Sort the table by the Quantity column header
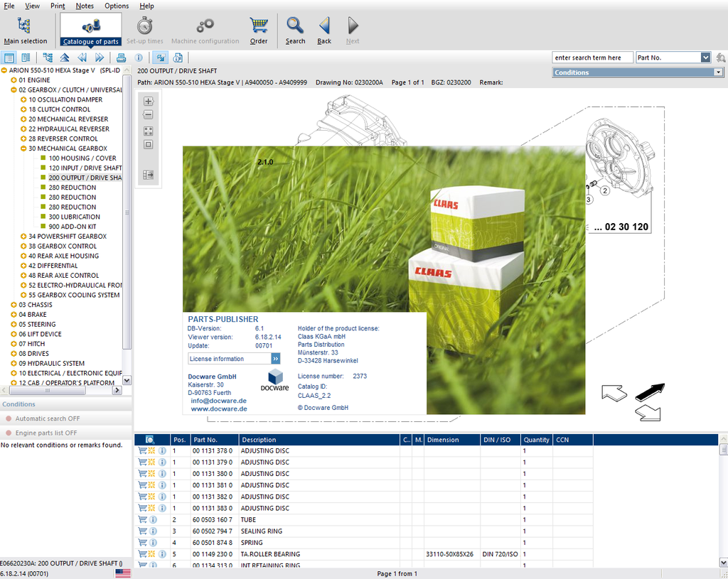Viewport: 728px width, 579px height. point(536,440)
